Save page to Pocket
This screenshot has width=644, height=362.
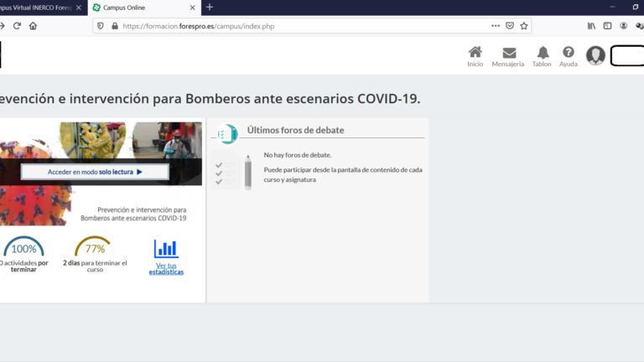[x=510, y=26]
